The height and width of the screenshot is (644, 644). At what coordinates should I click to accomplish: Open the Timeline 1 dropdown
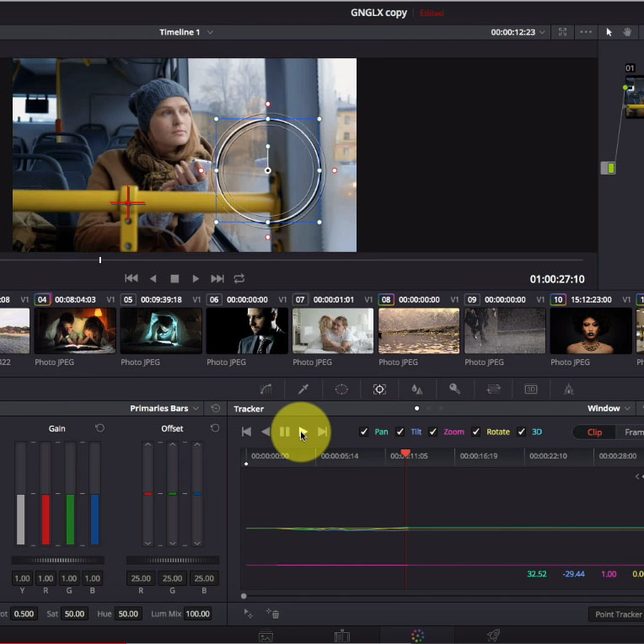[x=186, y=32]
